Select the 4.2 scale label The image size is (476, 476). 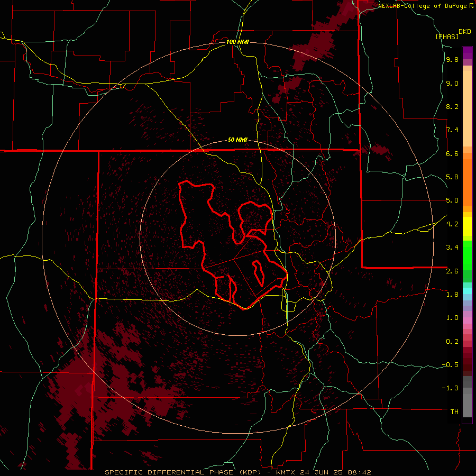pyautogui.click(x=452, y=224)
